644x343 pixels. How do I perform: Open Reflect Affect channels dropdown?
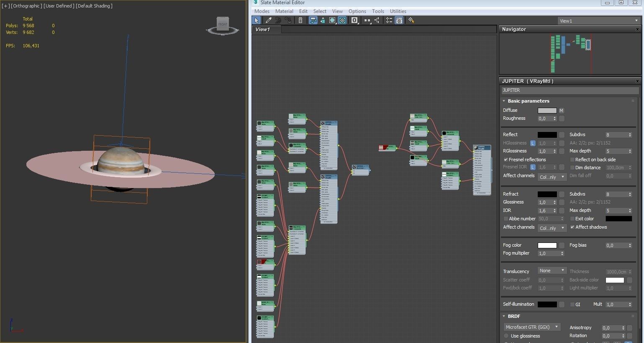click(x=552, y=177)
